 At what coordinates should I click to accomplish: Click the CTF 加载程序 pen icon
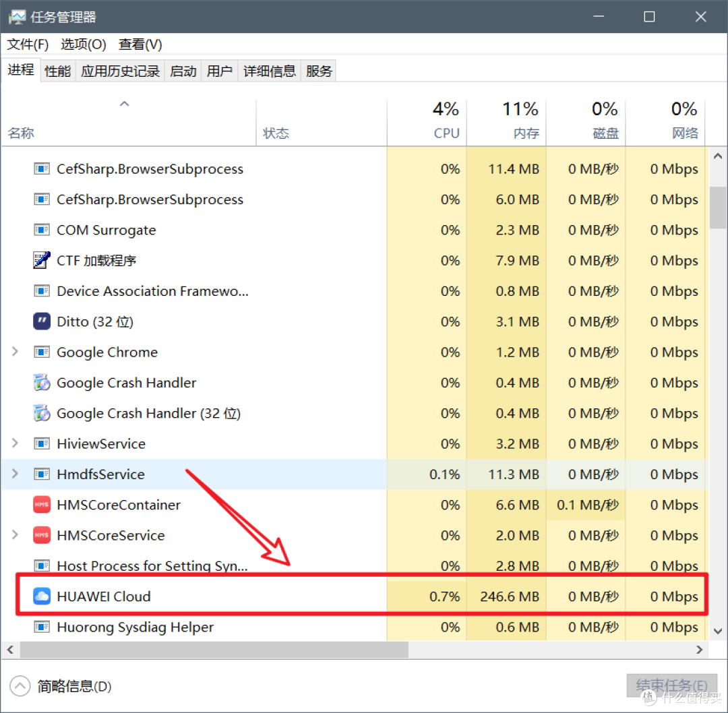point(42,260)
